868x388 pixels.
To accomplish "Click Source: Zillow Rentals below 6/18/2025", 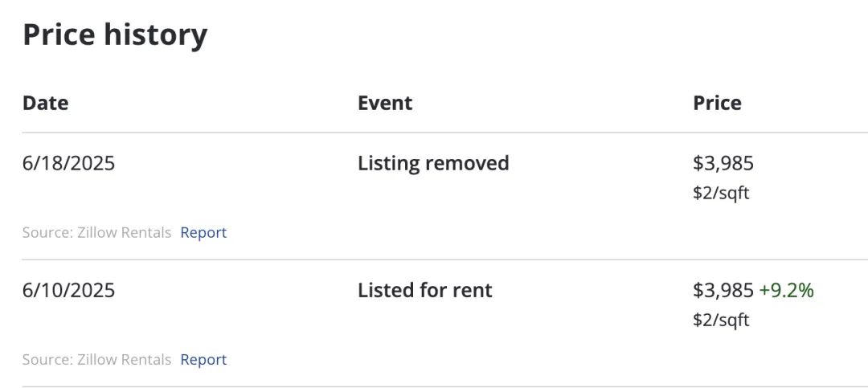I will 97,233.
